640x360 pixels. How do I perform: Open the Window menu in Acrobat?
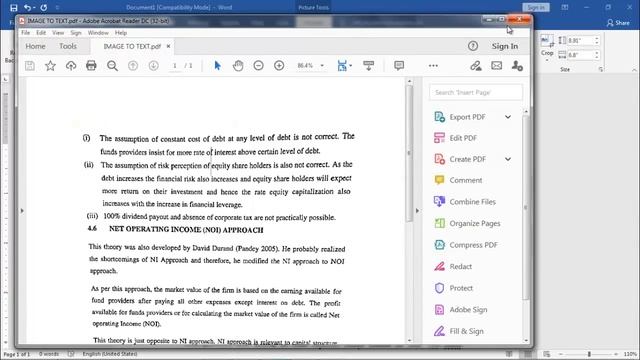pos(98,33)
